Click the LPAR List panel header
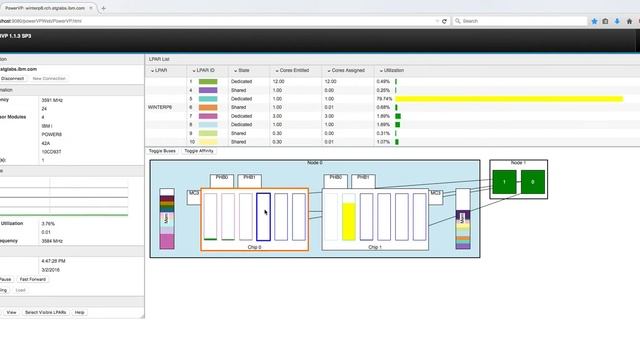 159,59
